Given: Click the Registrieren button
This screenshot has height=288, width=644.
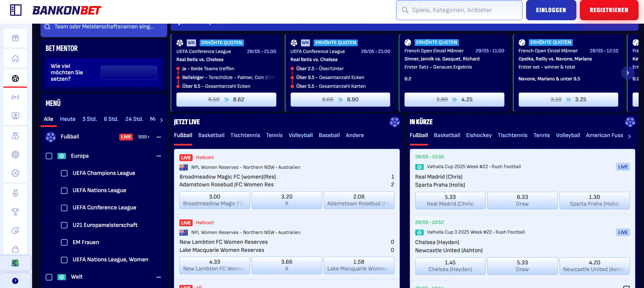Looking at the screenshot, I should click(609, 10).
